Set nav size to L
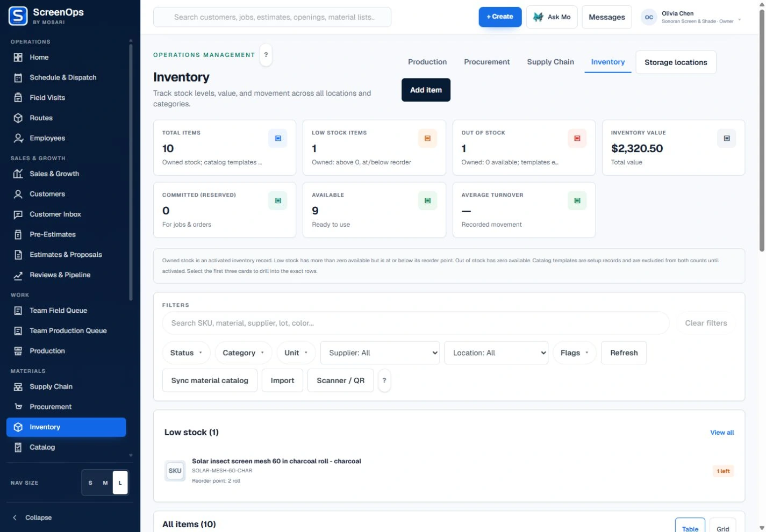This screenshot has height=532, width=766. coord(120,483)
